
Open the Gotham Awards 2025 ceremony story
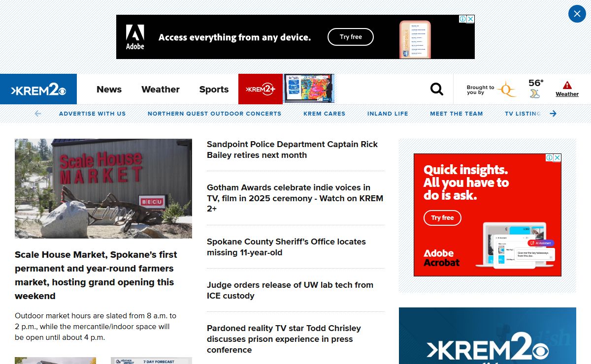click(x=295, y=198)
